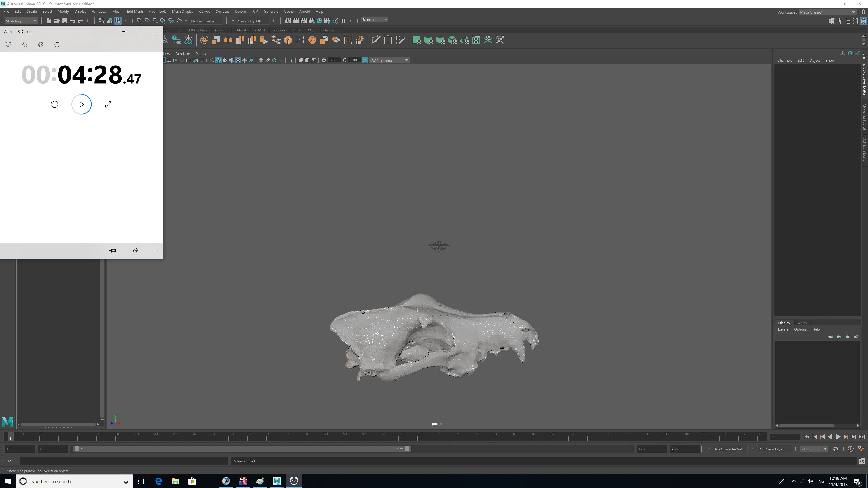
Task: Toggle smooth shade all cube in viewport
Action: tap(218, 60)
